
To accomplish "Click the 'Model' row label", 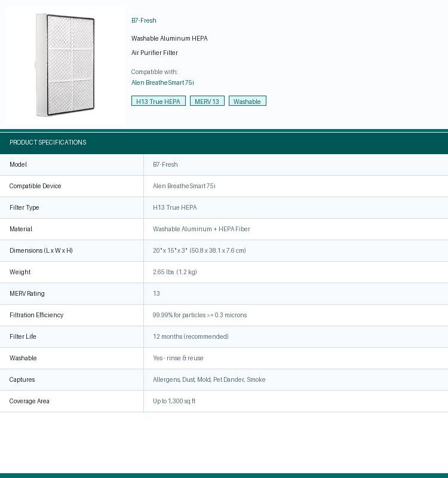I will click(19, 165).
